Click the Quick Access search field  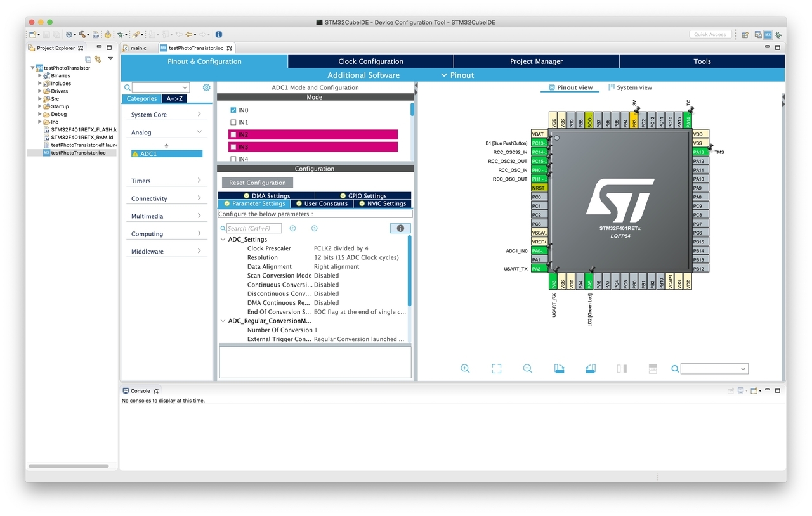point(710,35)
